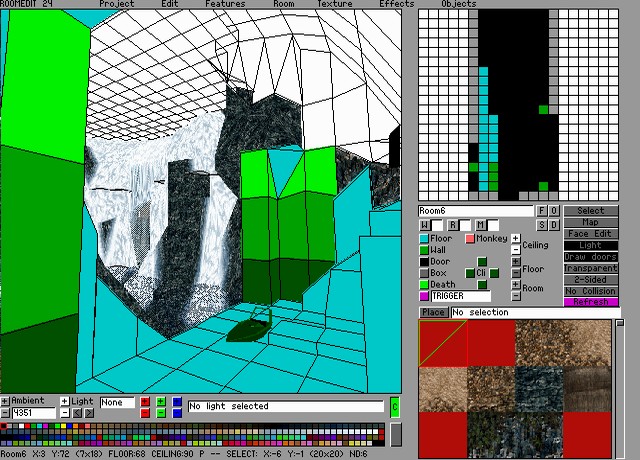Choose the pink Monkey swing type
640x460 pixels.
(470, 239)
